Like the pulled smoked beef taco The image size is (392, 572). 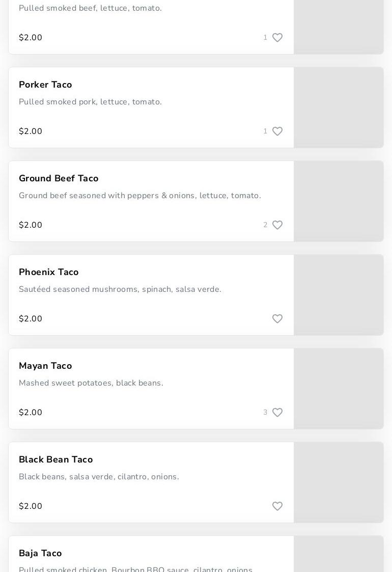coord(277,38)
